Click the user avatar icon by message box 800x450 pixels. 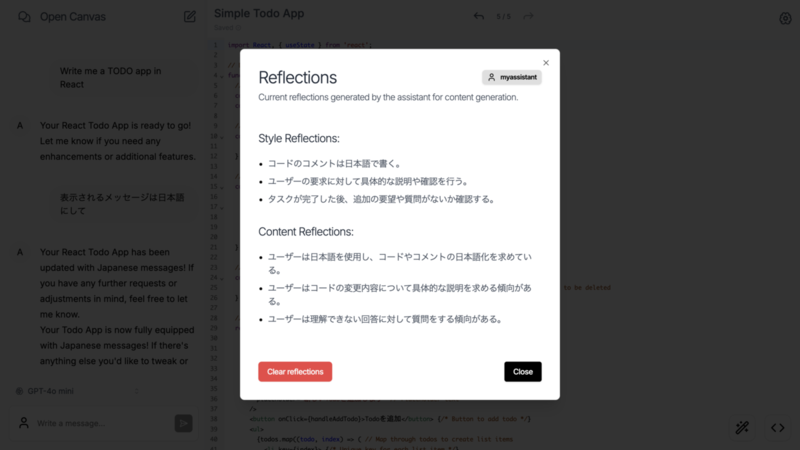click(23, 423)
